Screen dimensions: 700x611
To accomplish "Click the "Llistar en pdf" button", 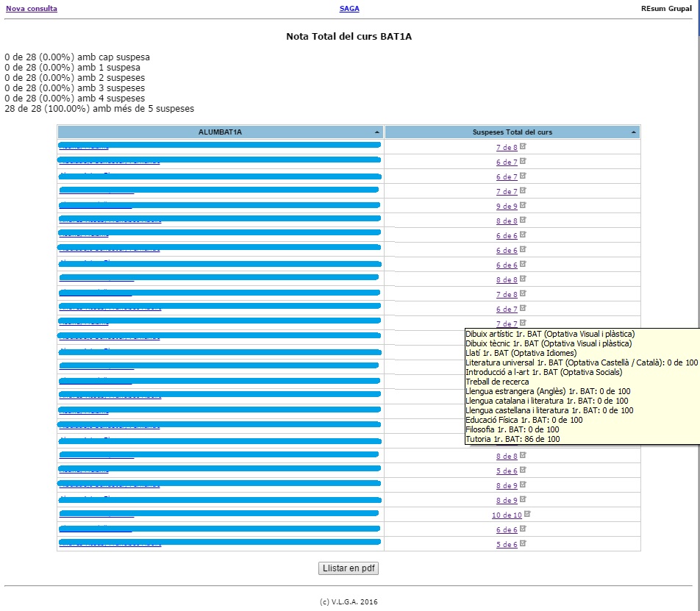I will (x=349, y=568).
